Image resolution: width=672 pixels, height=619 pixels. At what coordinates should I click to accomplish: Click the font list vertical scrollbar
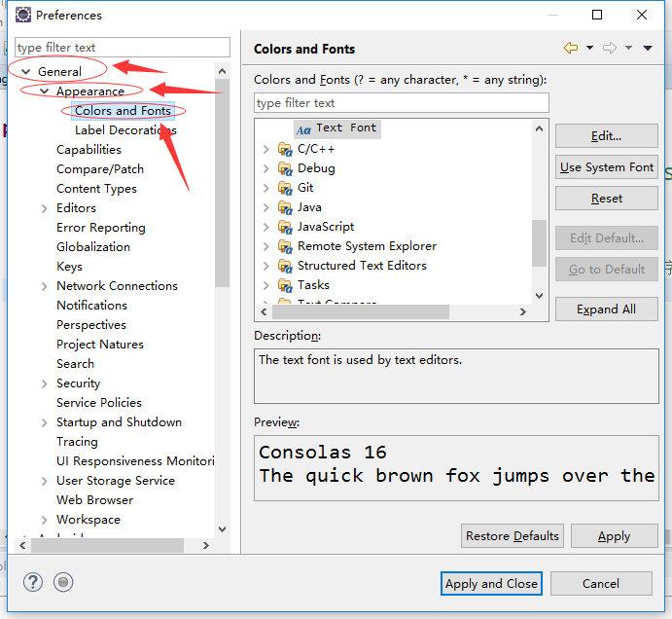(539, 240)
